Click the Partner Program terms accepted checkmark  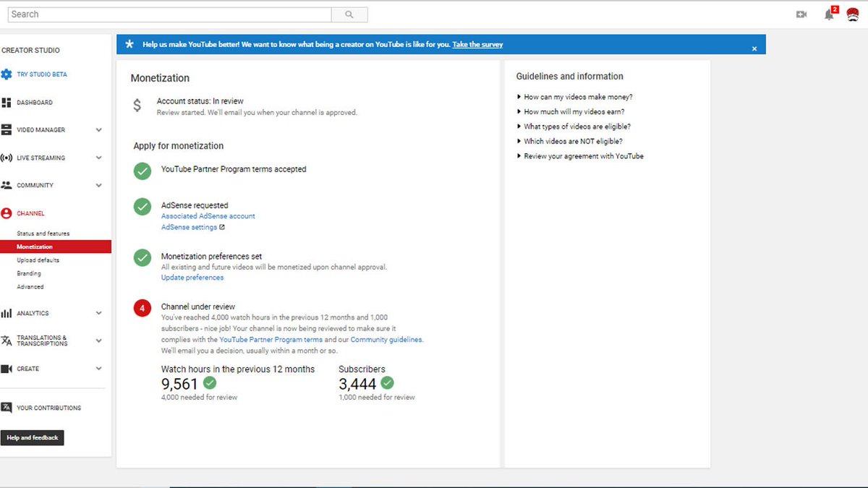(x=142, y=171)
